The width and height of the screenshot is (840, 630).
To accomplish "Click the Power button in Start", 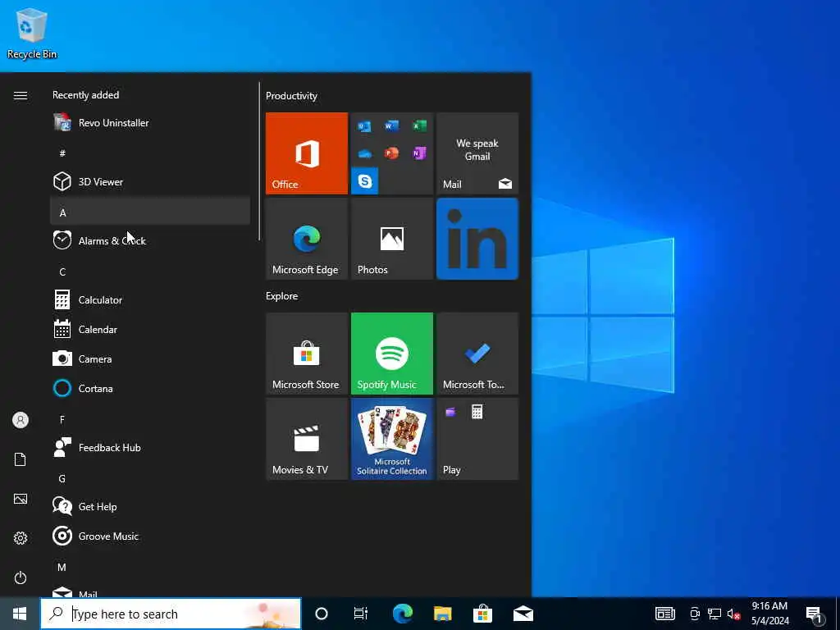I will coord(21,577).
